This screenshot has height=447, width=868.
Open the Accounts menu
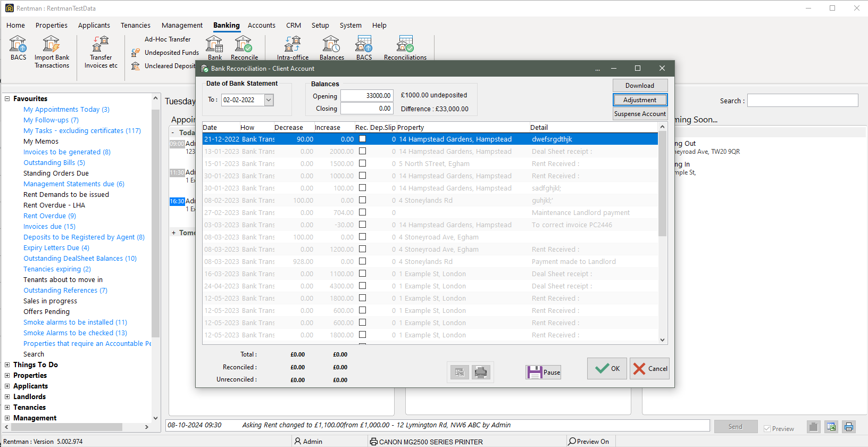[x=261, y=25]
